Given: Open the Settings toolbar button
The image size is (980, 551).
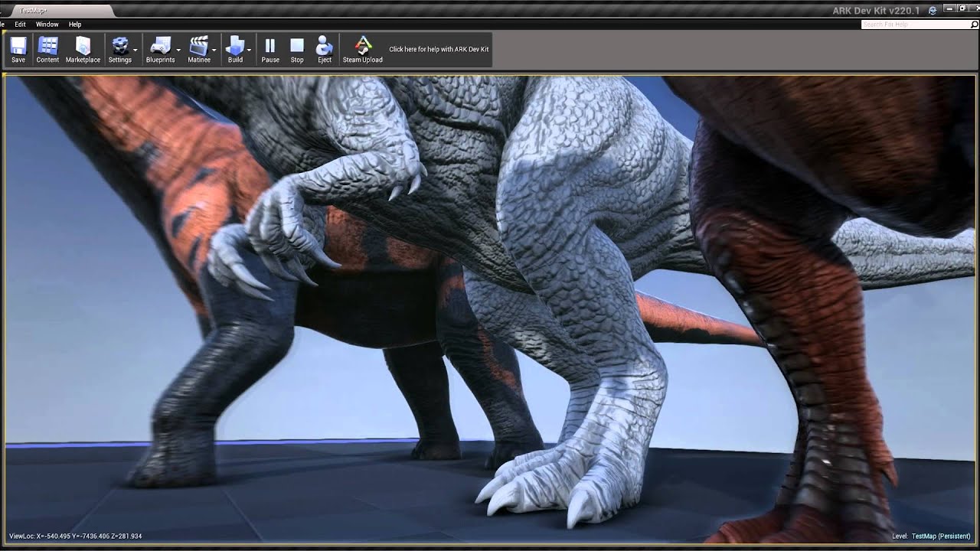Looking at the screenshot, I should [120, 49].
